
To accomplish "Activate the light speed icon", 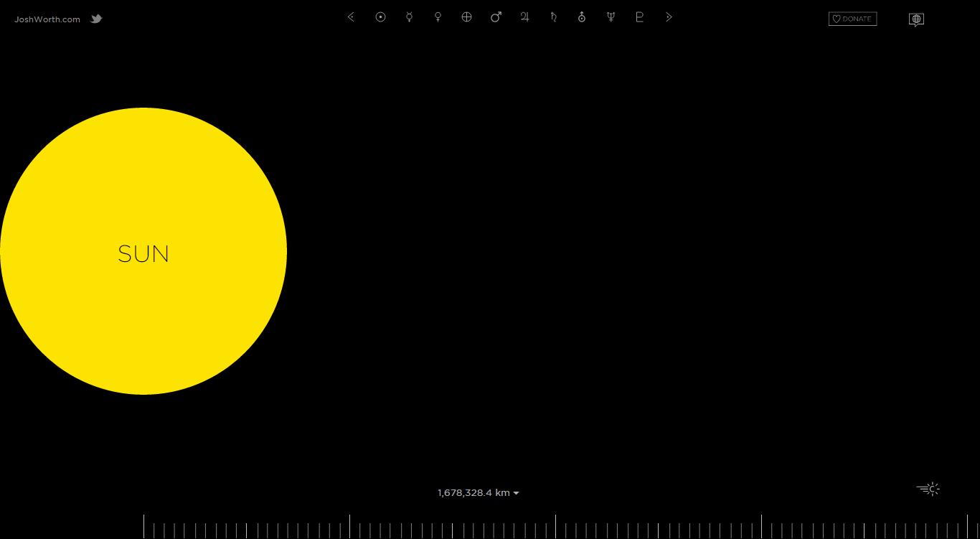I will [928, 489].
